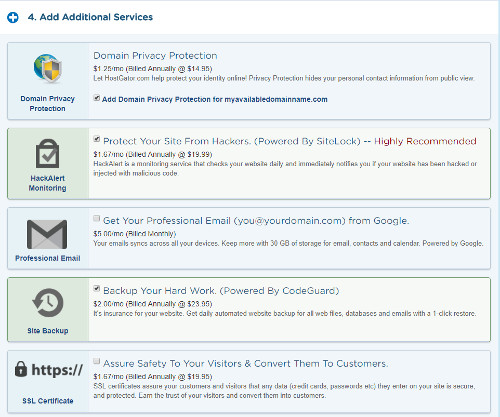Click the globe shield Domain Privacy icon

pyautogui.click(x=48, y=68)
